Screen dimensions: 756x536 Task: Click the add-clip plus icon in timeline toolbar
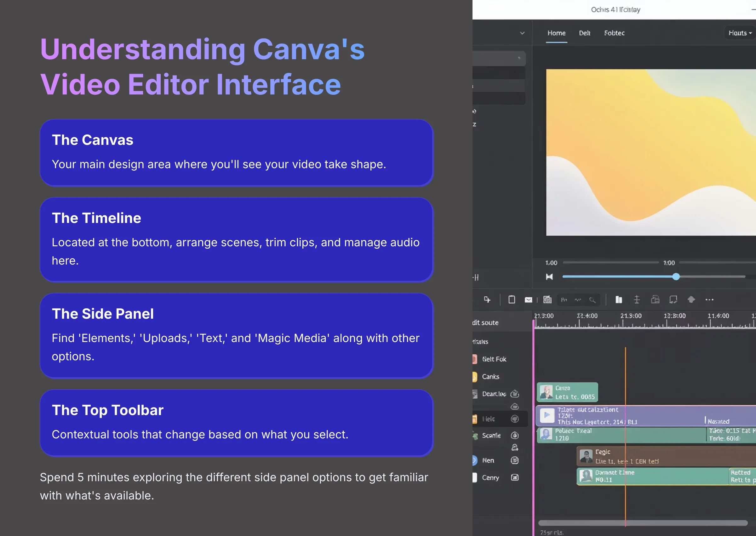click(487, 299)
